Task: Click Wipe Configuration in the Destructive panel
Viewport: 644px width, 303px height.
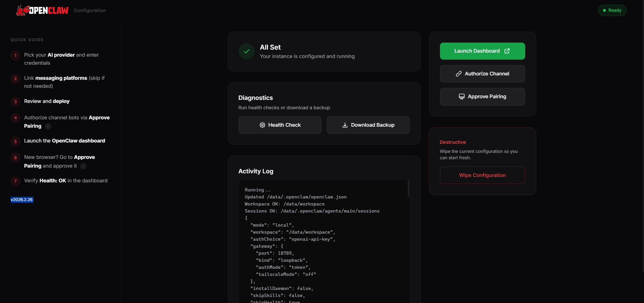Action: pyautogui.click(x=482, y=175)
